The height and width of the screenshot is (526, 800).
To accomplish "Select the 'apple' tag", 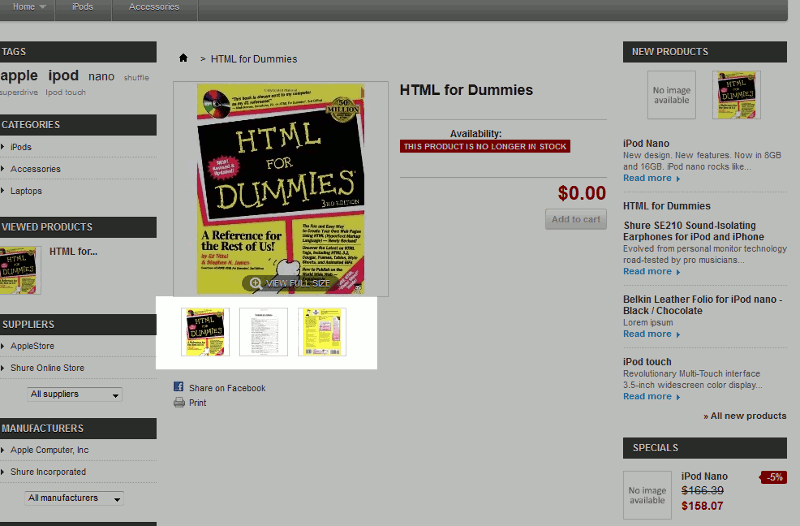I will (x=19, y=76).
